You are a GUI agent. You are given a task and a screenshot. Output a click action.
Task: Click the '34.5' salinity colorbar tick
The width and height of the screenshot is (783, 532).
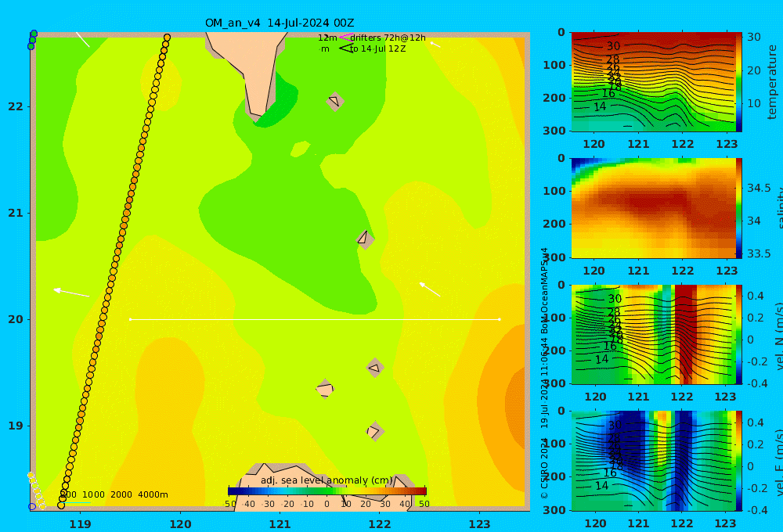pyautogui.click(x=759, y=188)
